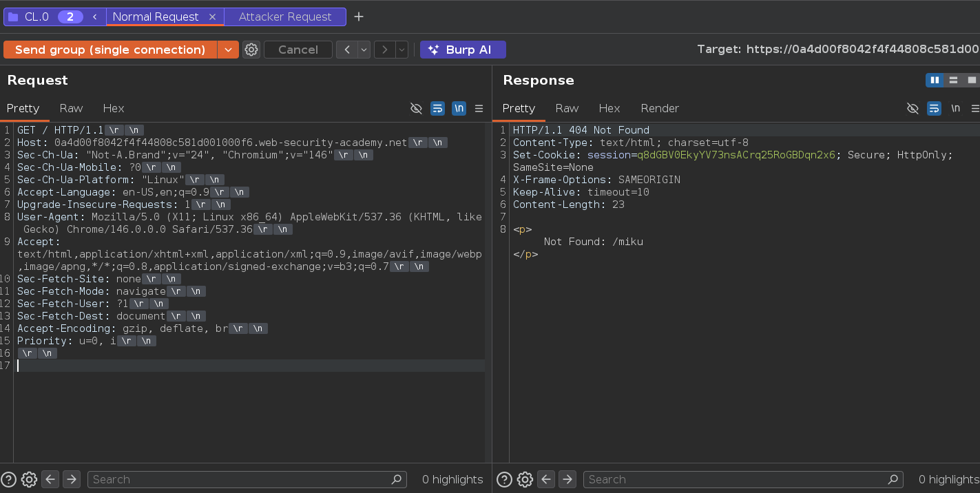Toggle non-printable \n display in Response

tap(955, 108)
